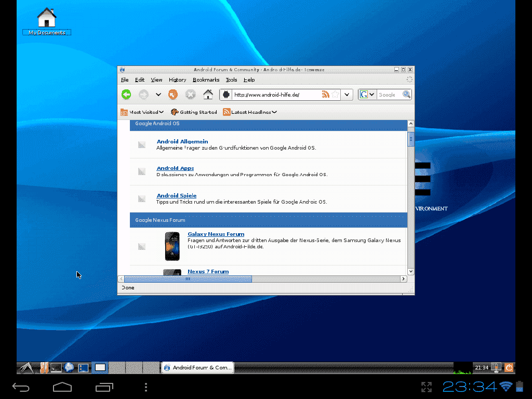The width and height of the screenshot is (532, 399).
Task: Open the Android Apps forum link
Action: click(x=175, y=168)
